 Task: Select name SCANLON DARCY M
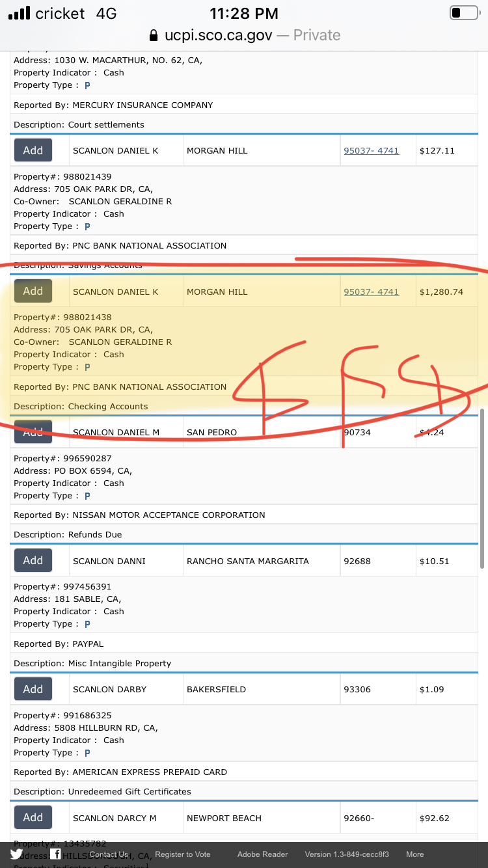tap(115, 818)
